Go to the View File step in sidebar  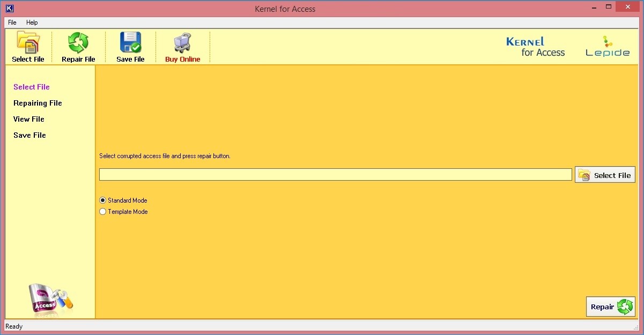(x=29, y=119)
